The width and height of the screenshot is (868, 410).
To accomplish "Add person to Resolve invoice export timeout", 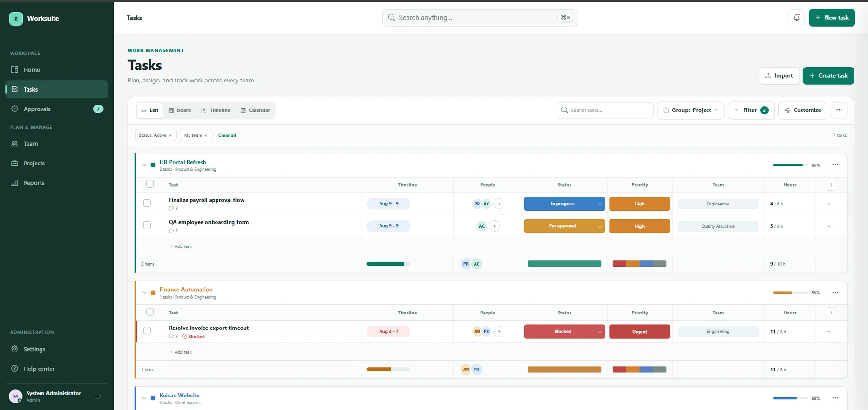I will [x=499, y=331].
